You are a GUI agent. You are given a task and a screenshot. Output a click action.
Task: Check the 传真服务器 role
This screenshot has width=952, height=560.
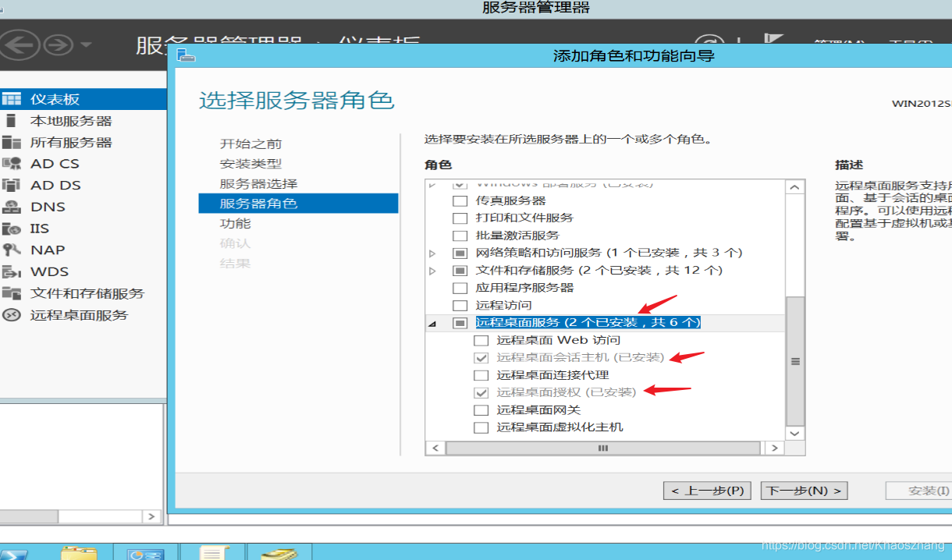click(x=460, y=200)
